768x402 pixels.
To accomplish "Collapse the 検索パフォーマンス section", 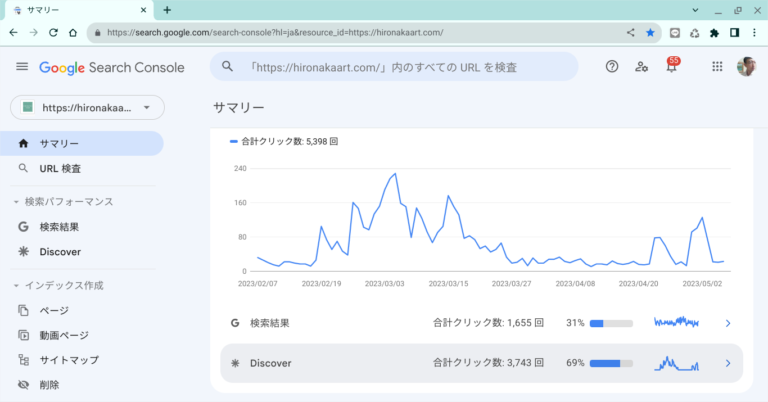I will coord(64,202).
